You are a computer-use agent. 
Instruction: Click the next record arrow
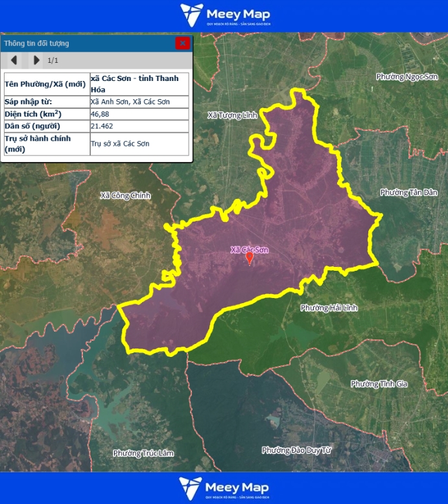36,60
